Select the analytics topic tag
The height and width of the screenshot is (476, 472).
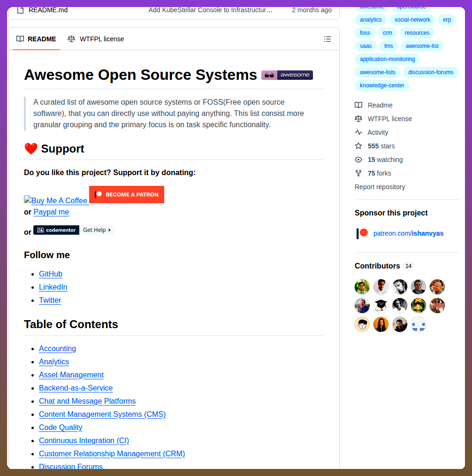(x=371, y=20)
